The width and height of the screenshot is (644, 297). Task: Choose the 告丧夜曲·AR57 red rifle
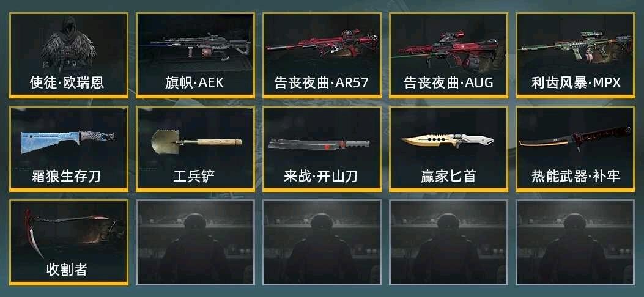322,56
